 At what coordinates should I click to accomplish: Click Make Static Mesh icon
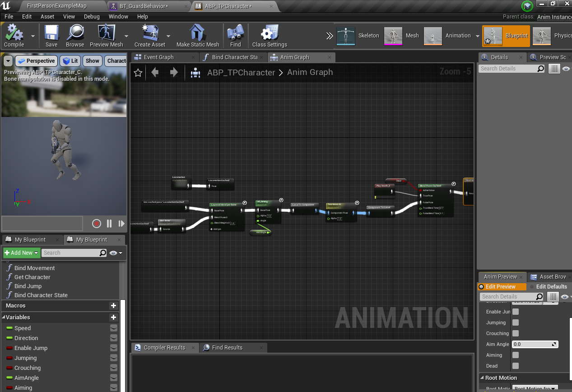pos(198,36)
